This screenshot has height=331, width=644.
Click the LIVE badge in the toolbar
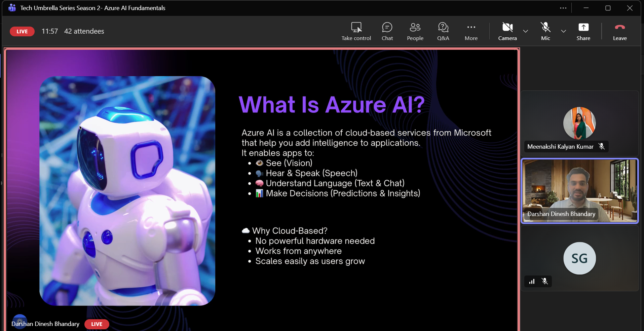point(22,31)
